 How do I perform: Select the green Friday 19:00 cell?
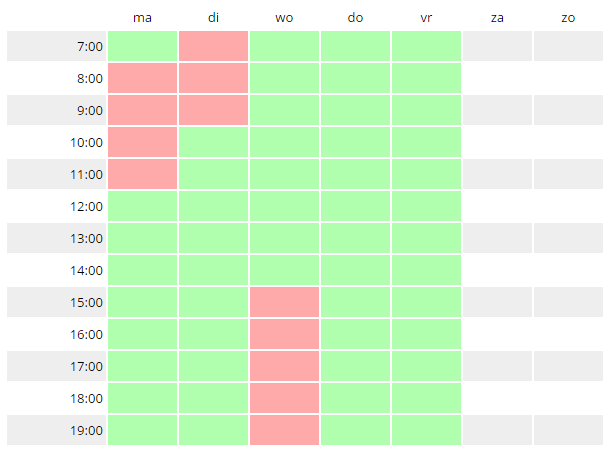pyautogui.click(x=426, y=430)
